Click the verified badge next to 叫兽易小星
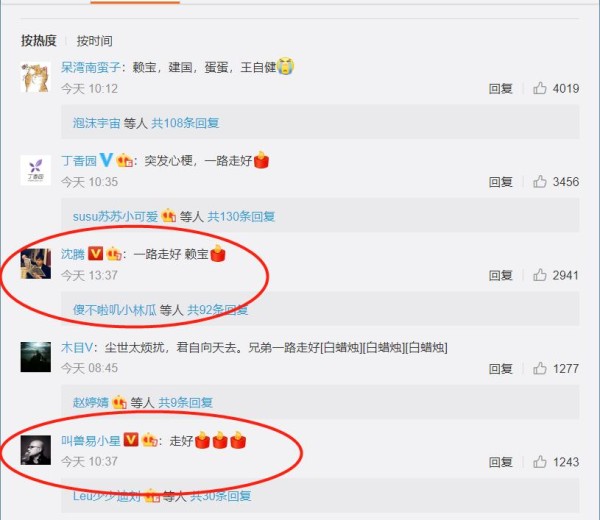Screen dimensions: 600x520 [131, 440]
